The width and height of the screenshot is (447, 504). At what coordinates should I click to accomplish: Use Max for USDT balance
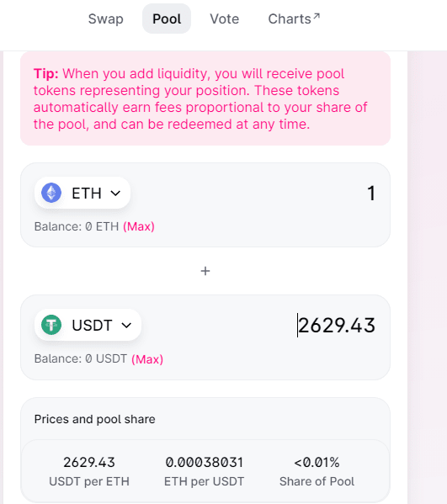(147, 359)
